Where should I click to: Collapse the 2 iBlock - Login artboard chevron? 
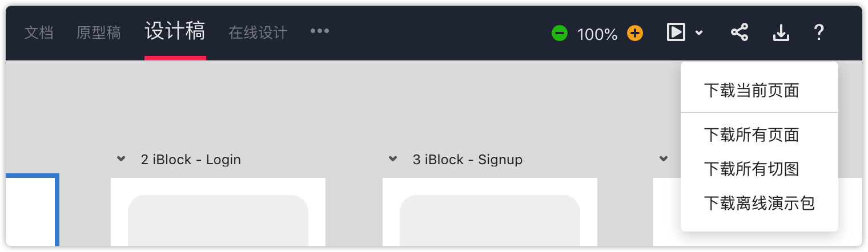click(x=121, y=158)
